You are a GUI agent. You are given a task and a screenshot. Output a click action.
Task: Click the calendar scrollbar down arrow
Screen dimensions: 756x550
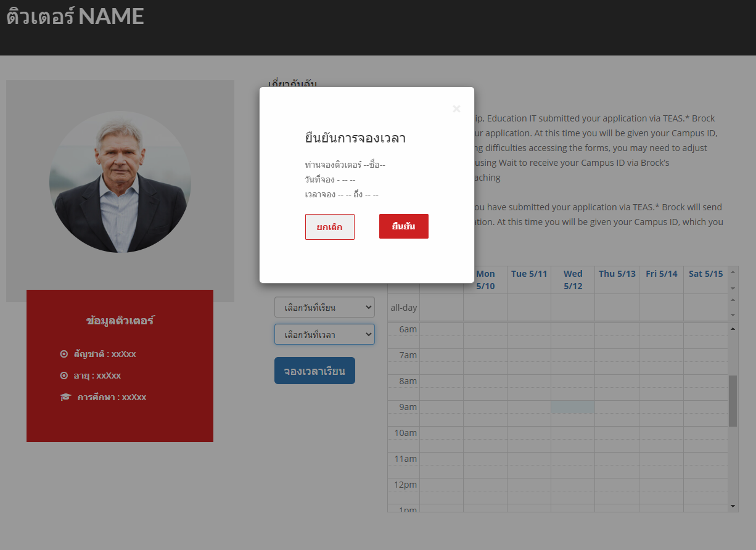pos(733,506)
